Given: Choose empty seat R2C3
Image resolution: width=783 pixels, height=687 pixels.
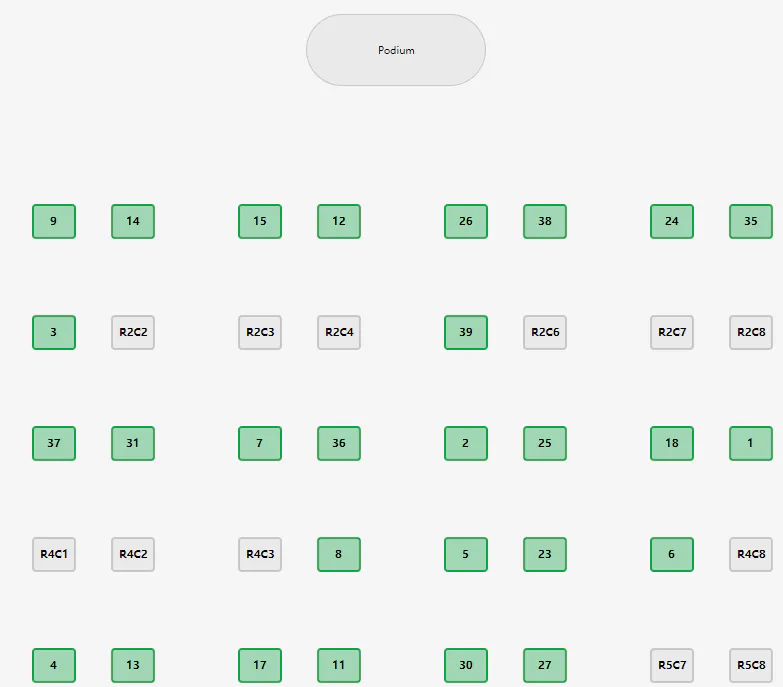Looking at the screenshot, I should coord(260,332).
